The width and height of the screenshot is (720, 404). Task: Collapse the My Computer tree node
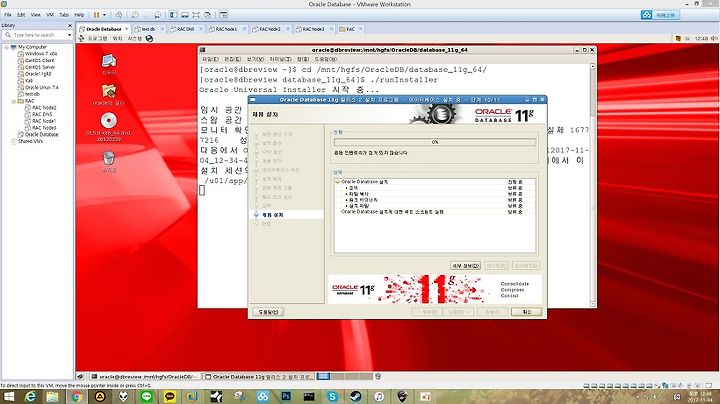pos(6,47)
